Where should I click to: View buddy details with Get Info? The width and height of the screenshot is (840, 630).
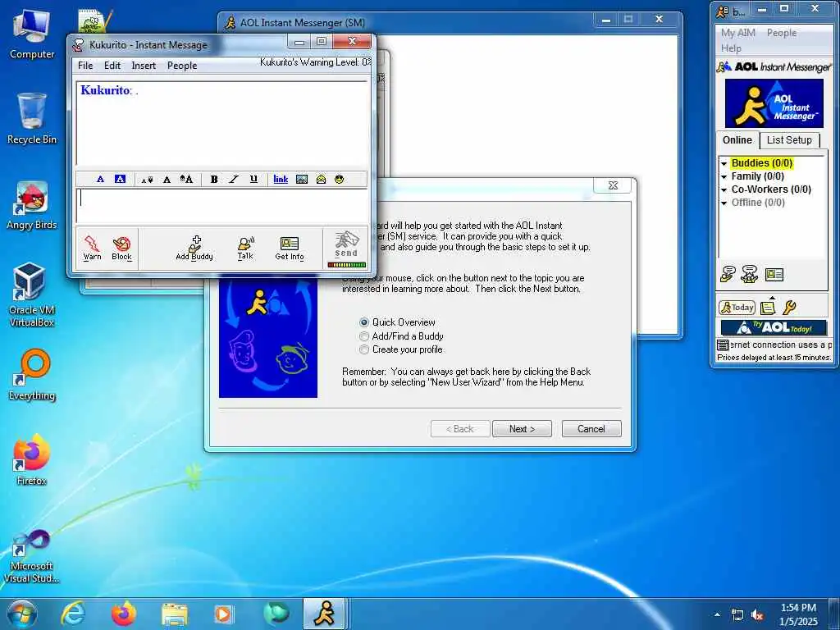tap(290, 248)
